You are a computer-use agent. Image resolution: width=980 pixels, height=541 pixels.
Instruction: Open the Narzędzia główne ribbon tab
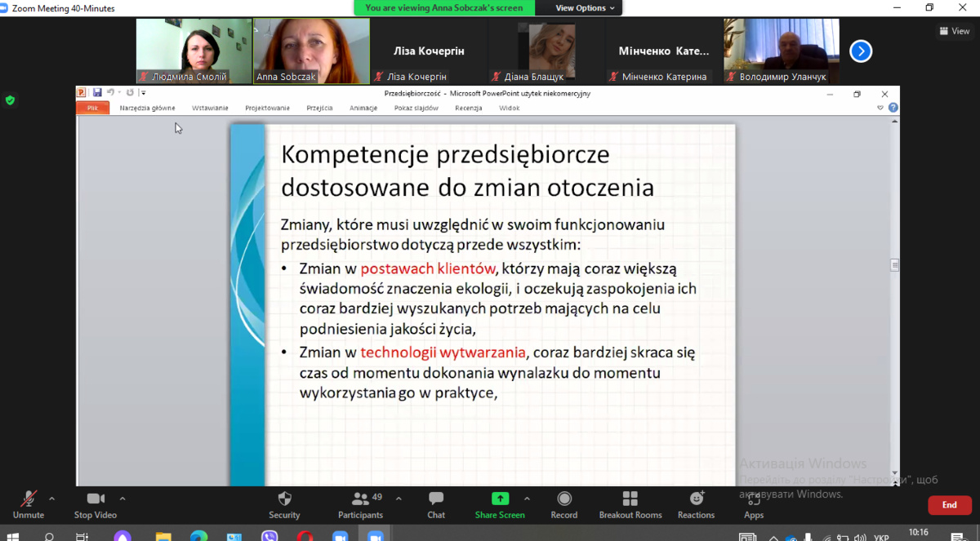147,108
